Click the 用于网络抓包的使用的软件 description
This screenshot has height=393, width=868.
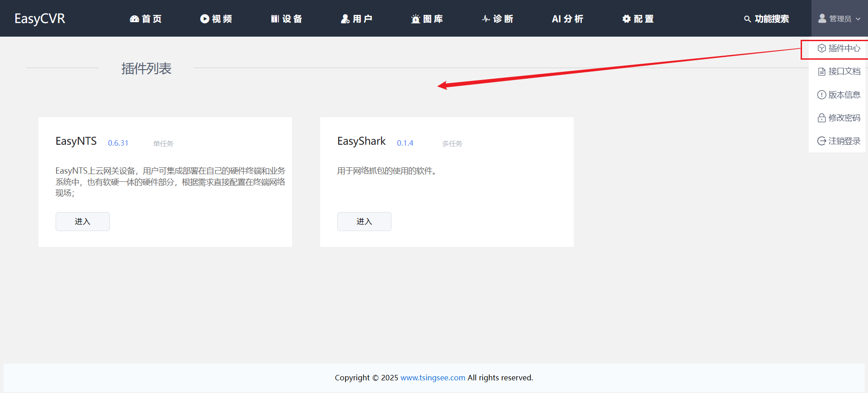[387, 171]
